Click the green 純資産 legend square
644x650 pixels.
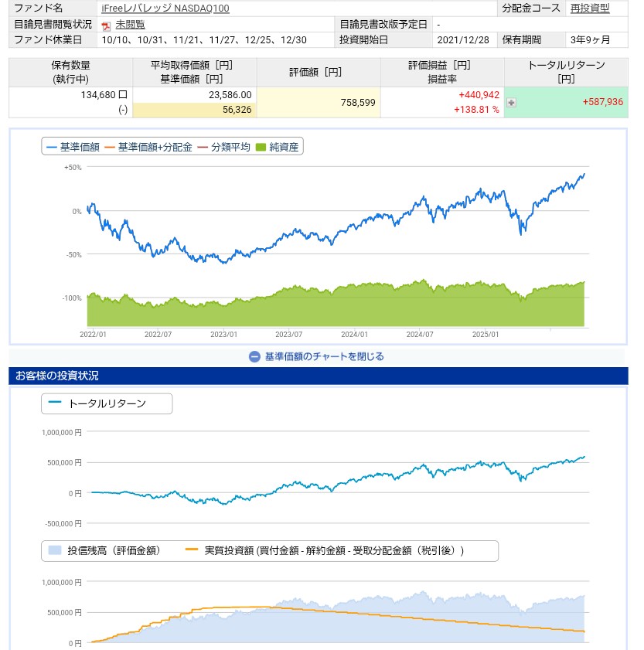(261, 147)
